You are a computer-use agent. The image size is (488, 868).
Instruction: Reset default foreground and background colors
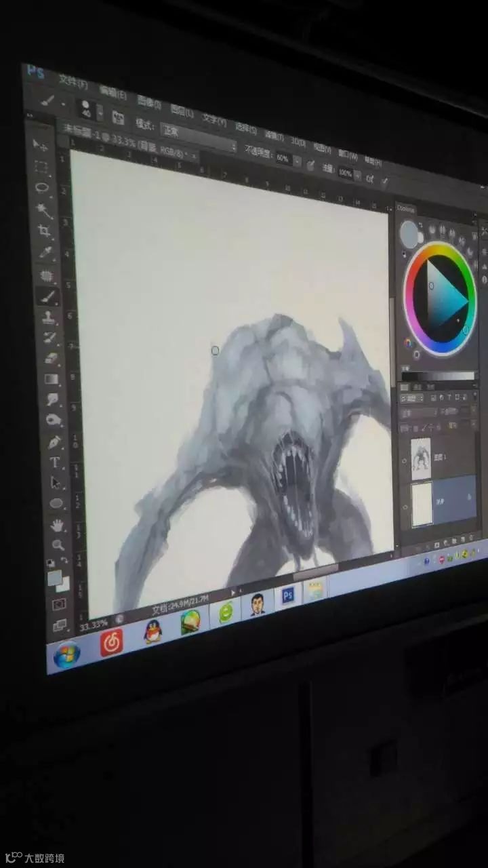[x=51, y=563]
